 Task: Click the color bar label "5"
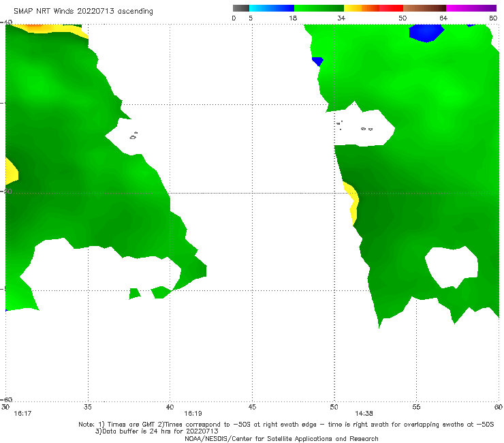[x=251, y=18]
